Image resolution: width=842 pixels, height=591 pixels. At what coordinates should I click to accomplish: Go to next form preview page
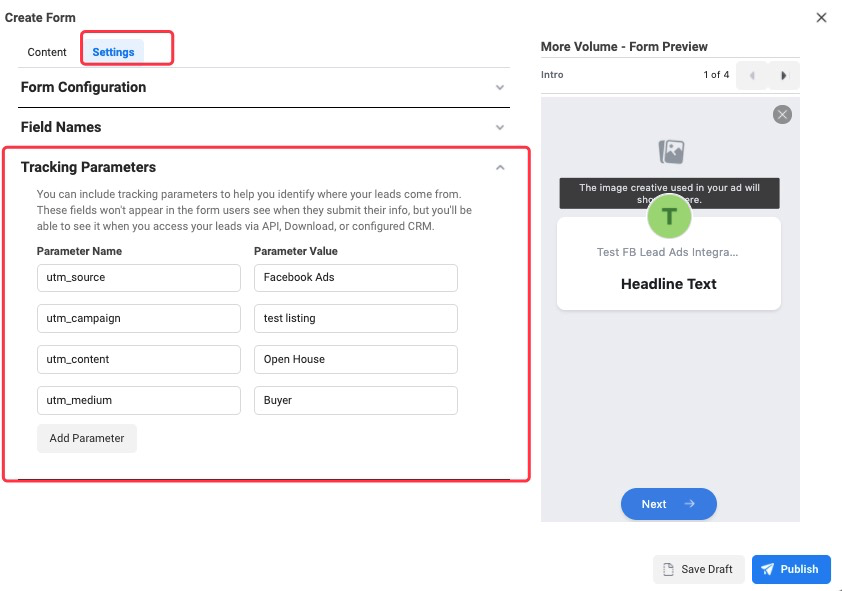784,75
